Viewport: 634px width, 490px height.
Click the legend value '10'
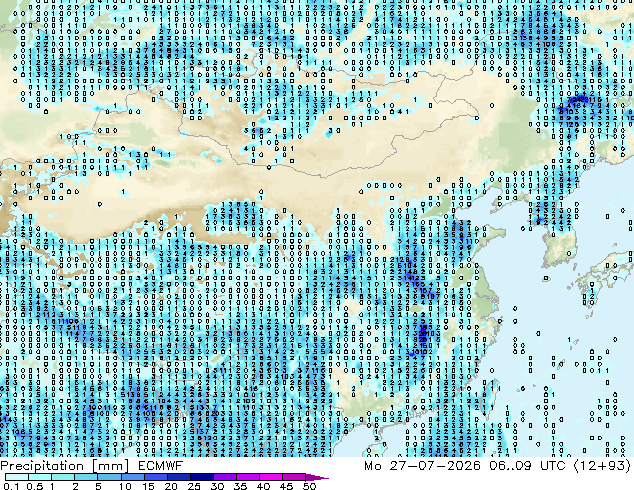tap(125, 486)
